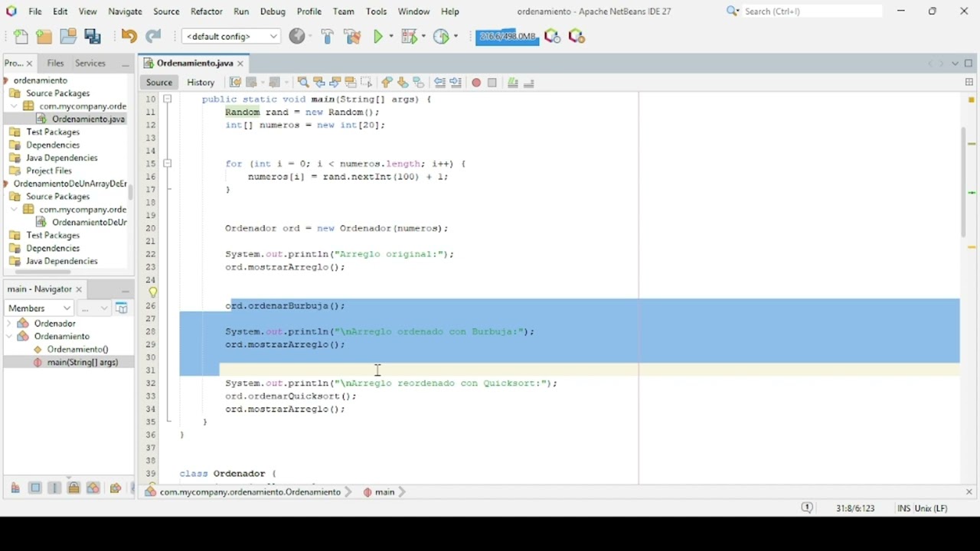Click the New File toolbar icon
The width and height of the screenshot is (980, 551).
[21, 37]
